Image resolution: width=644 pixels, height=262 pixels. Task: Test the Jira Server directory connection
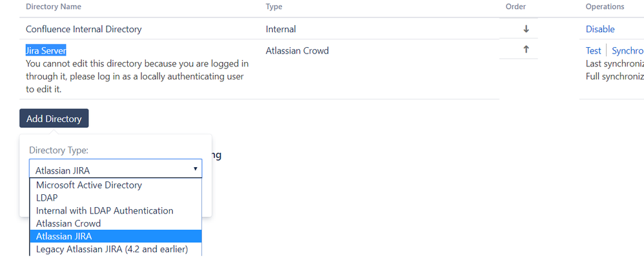coord(593,50)
